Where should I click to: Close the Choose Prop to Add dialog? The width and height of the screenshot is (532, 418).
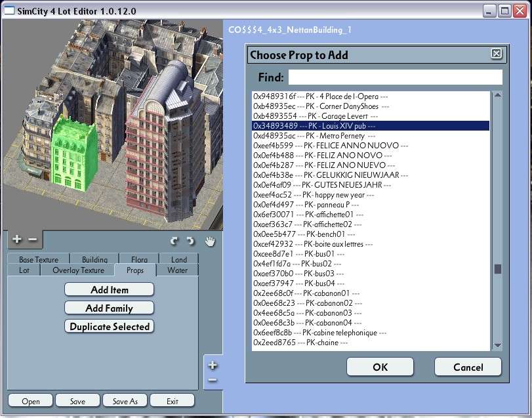point(497,54)
